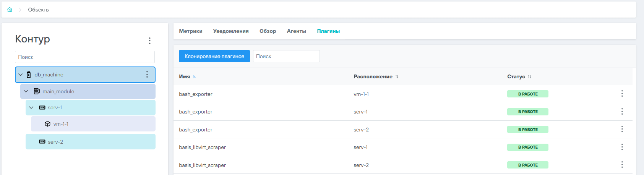The width and height of the screenshot is (644, 175).
Task: Focus the plugins Поиск search field
Action: point(286,56)
